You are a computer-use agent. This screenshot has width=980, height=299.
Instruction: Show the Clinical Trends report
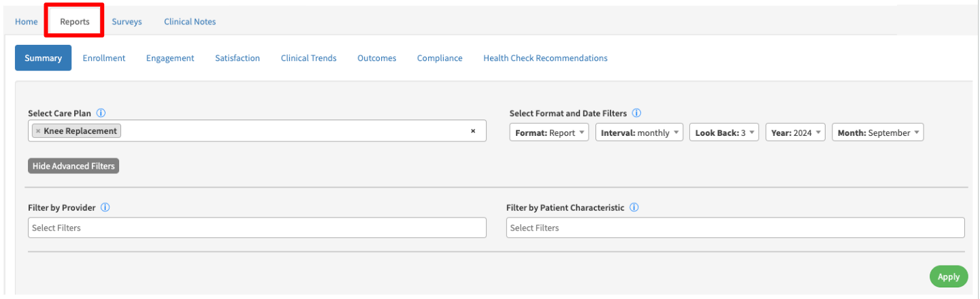[x=308, y=58]
